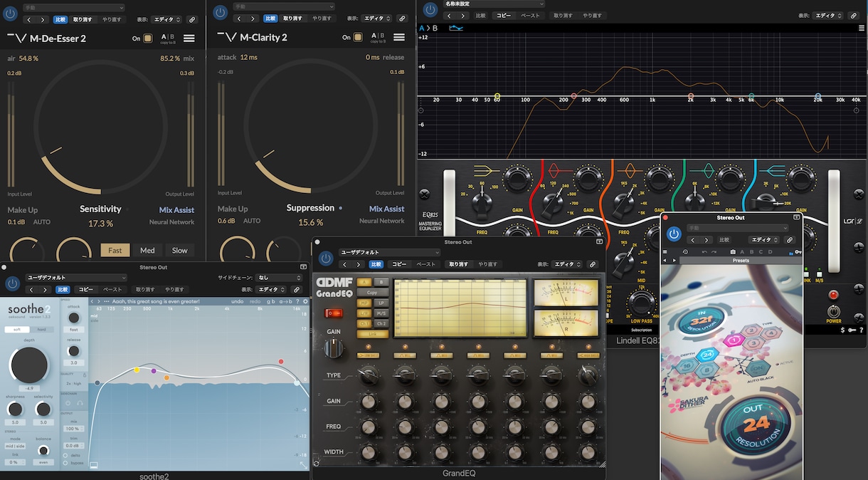
Task: Toggle the soothe2 sidechain power icon
Action: point(68,403)
